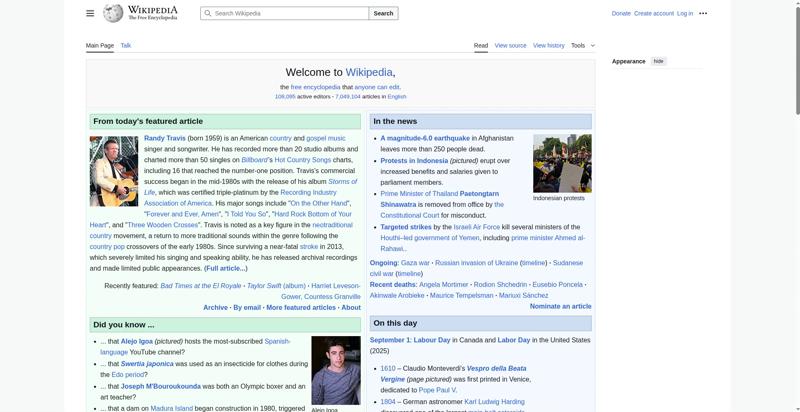Viewport: 800px width, 412px height.
Task: Click the Taylor Swift (album) link
Action: pos(276,286)
